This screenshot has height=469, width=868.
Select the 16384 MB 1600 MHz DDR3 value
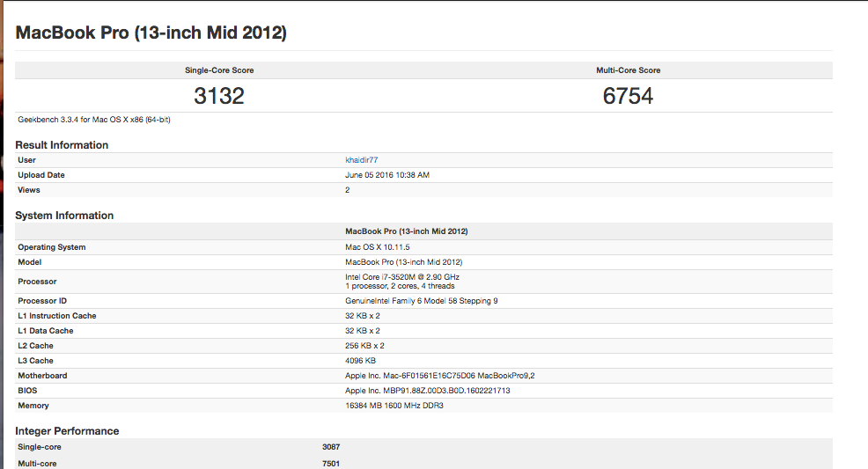pyautogui.click(x=394, y=406)
